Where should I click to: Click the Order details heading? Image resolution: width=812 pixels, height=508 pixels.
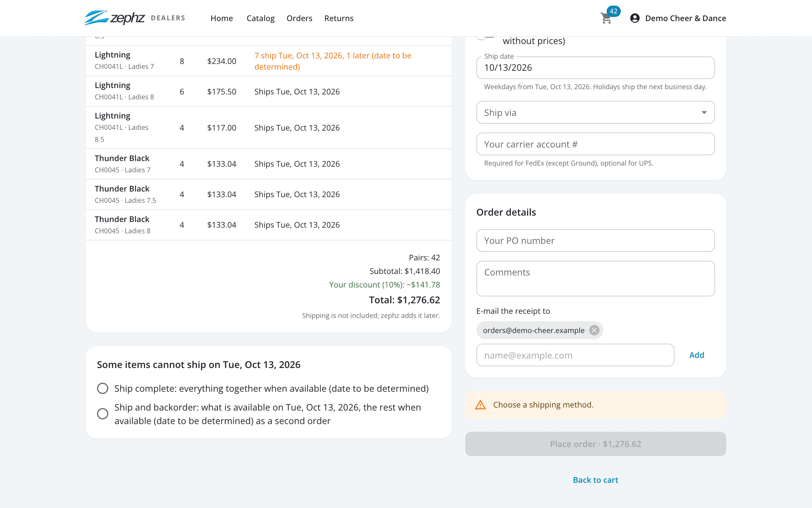pos(506,212)
